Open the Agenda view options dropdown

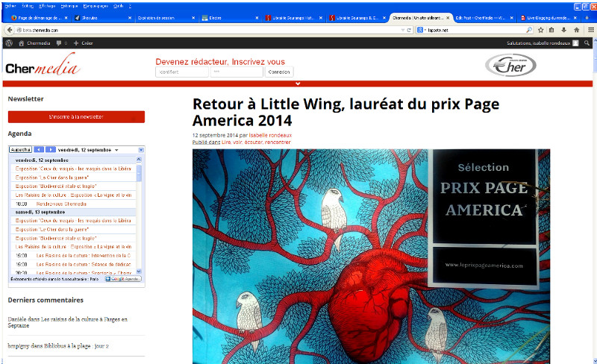(x=141, y=150)
